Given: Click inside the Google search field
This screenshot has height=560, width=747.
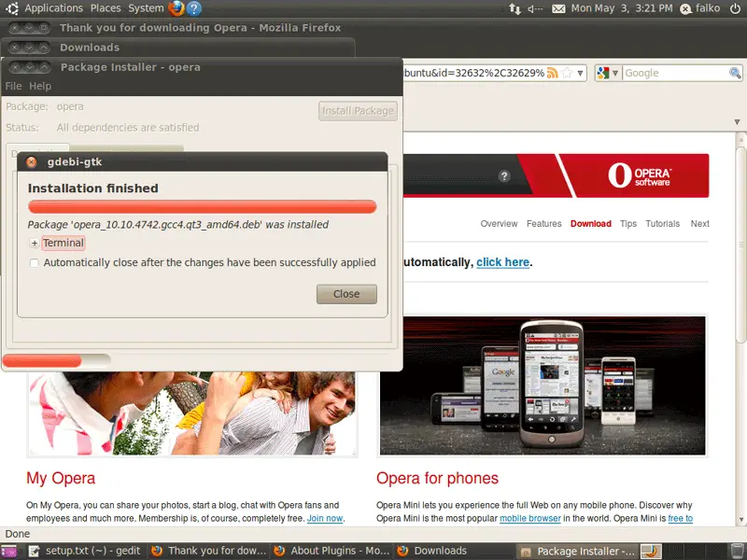Looking at the screenshot, I should pyautogui.click(x=675, y=73).
